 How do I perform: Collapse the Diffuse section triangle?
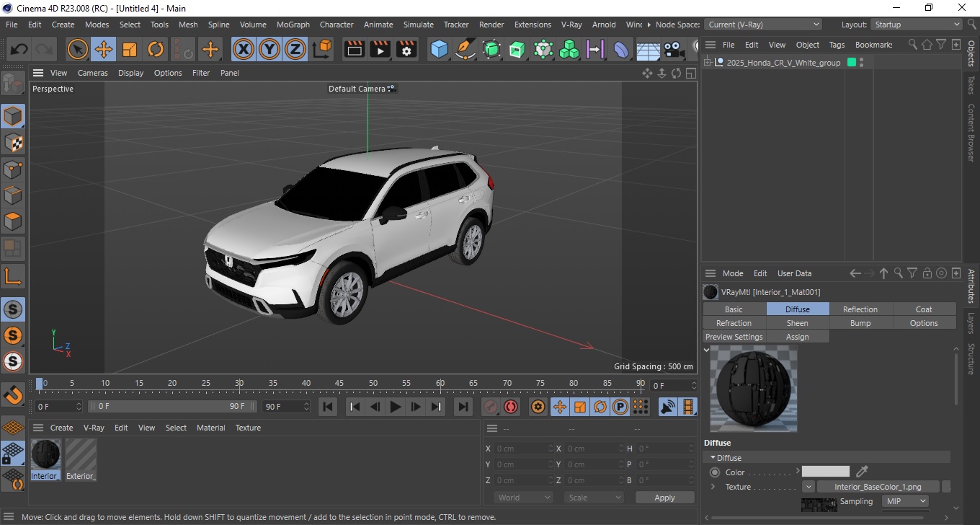(713, 457)
